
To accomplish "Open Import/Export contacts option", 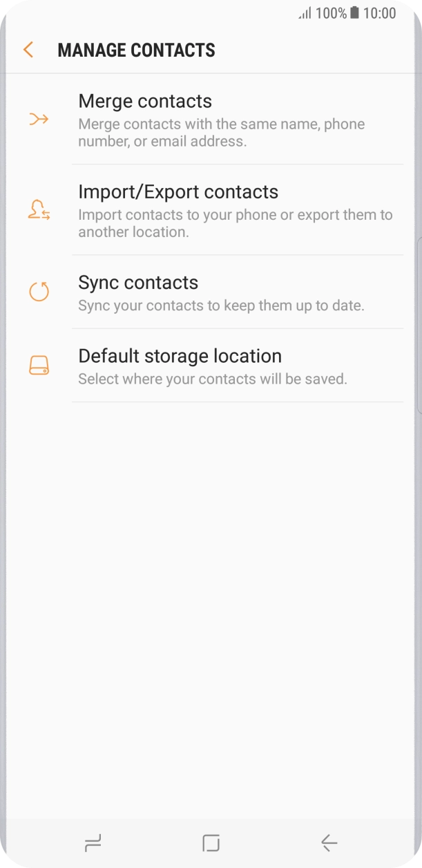I will pos(178,192).
